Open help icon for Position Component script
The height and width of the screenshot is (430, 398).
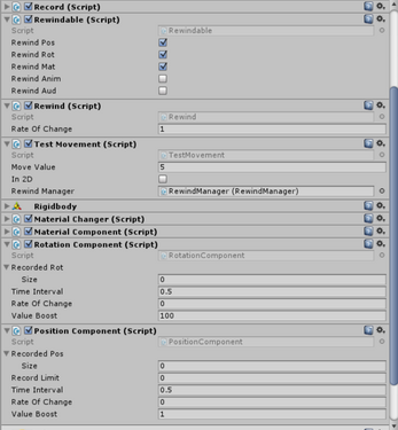point(368,330)
